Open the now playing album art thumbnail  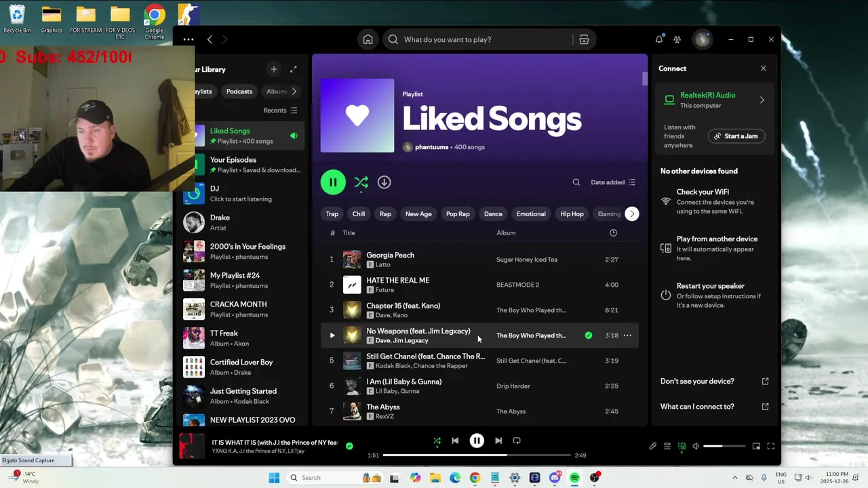coord(191,446)
